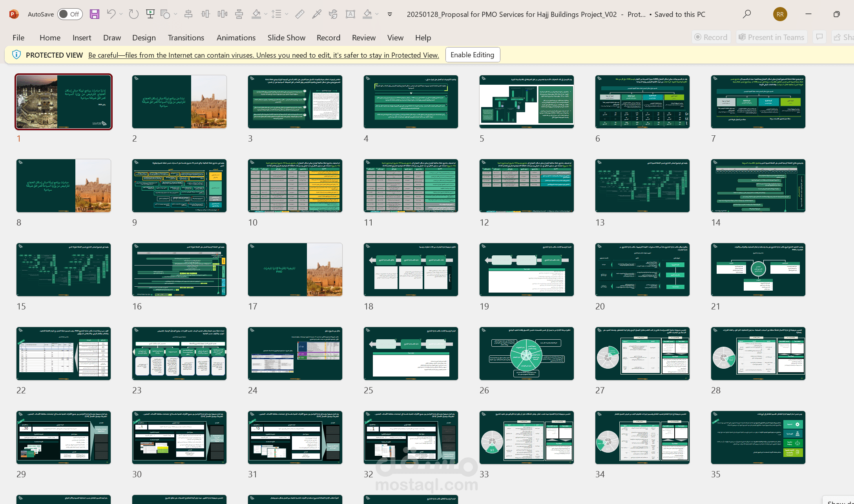Click the Ruler icon
This screenshot has width=854, height=504.
(300, 14)
